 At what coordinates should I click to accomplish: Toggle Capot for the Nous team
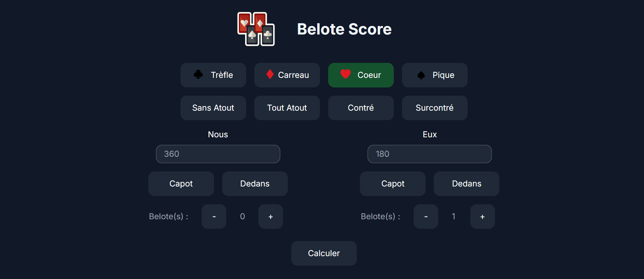tap(181, 183)
